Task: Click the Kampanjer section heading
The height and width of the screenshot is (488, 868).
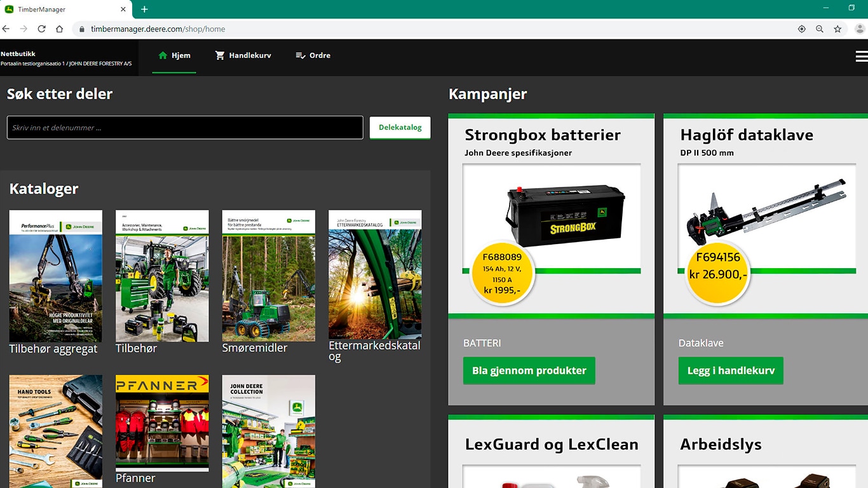Action: 488,94
